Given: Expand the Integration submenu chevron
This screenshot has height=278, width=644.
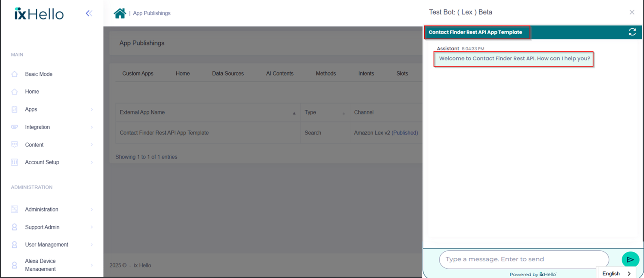Looking at the screenshot, I should pyautogui.click(x=92, y=127).
